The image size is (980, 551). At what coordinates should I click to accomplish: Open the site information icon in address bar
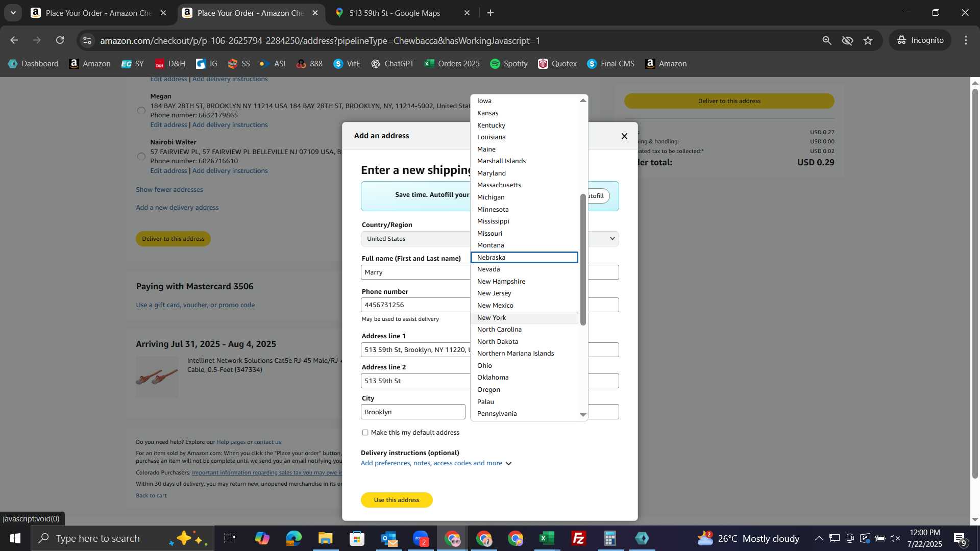[87, 40]
